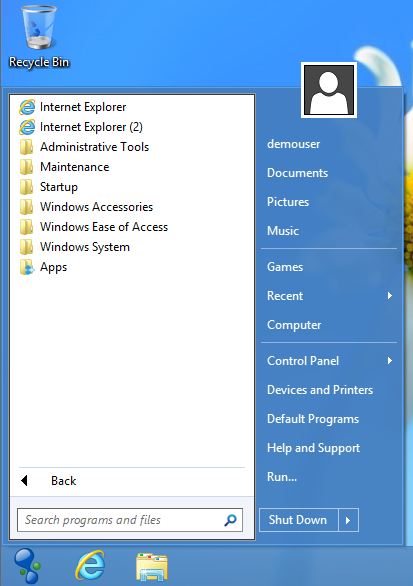Click the search magnifier icon
Viewport: 413px width, 586px height.
(230, 520)
